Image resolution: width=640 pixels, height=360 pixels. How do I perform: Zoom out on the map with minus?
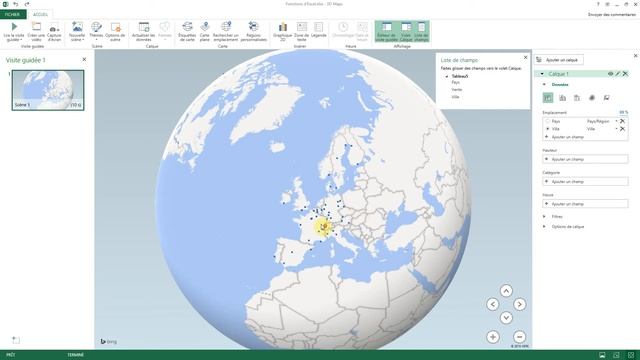click(x=519, y=337)
